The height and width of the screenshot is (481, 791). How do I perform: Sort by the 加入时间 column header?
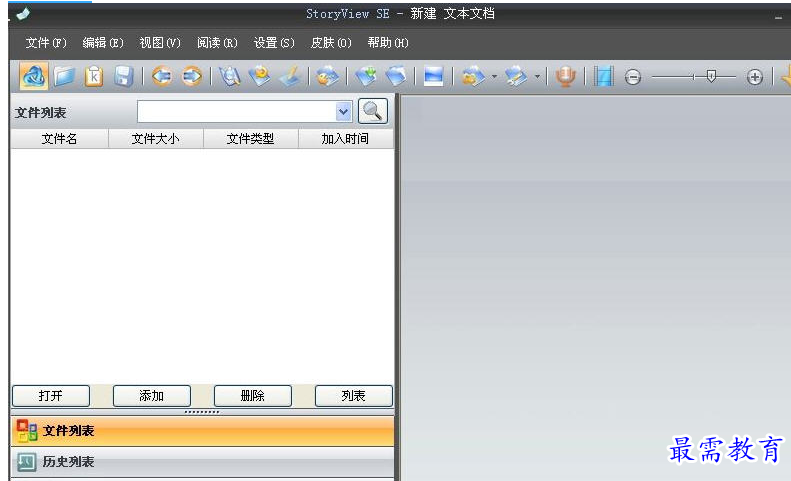pyautogui.click(x=346, y=139)
